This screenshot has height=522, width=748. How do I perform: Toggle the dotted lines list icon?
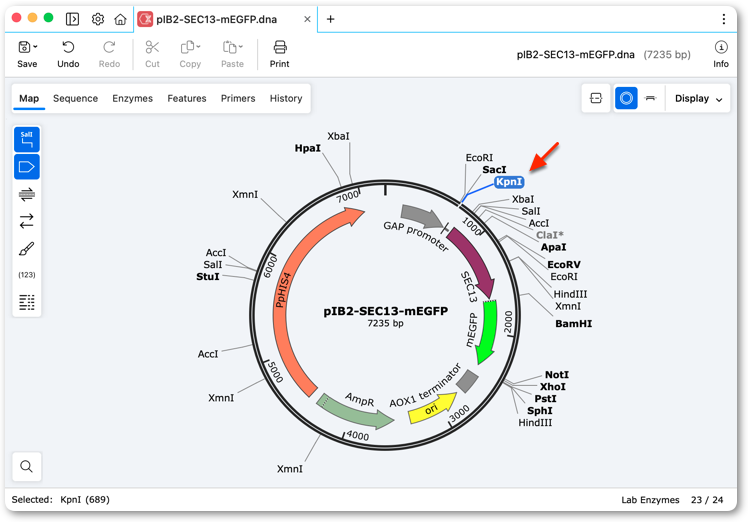(x=27, y=302)
